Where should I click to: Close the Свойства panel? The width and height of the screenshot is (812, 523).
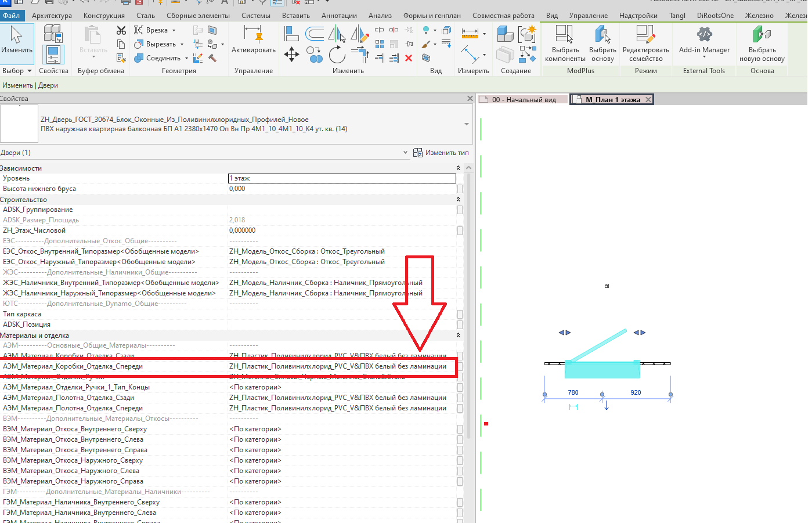pyautogui.click(x=470, y=99)
